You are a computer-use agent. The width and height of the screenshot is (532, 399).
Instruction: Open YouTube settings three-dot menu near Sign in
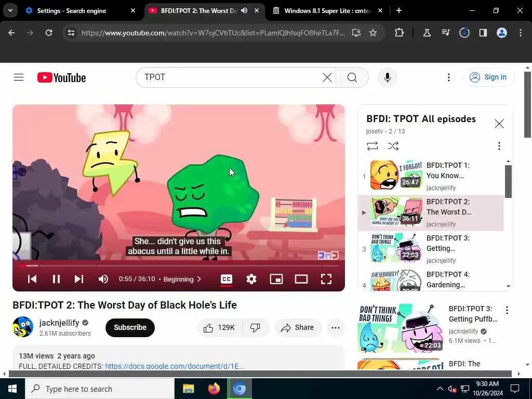point(448,77)
